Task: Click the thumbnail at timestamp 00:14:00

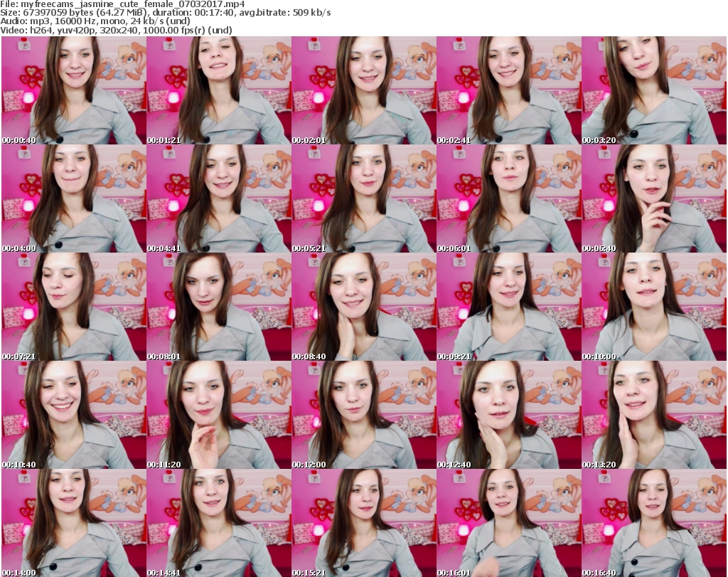Action: pyautogui.click(x=74, y=523)
